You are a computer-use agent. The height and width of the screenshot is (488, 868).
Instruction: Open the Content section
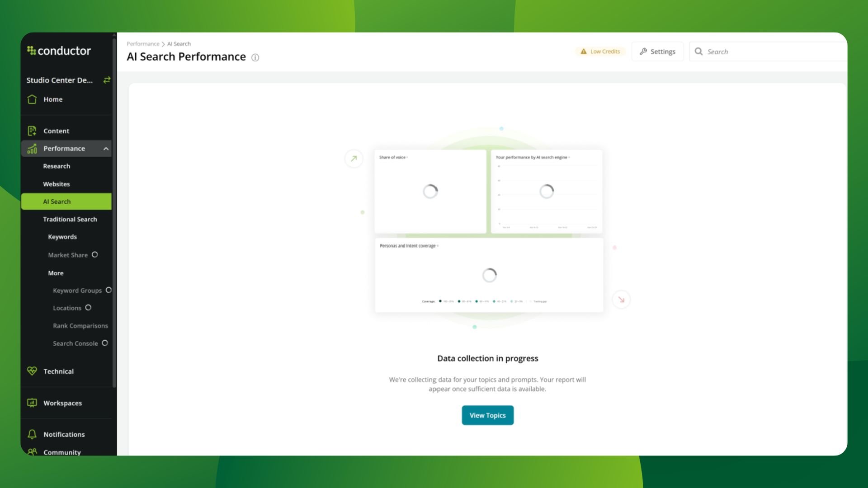click(x=56, y=131)
